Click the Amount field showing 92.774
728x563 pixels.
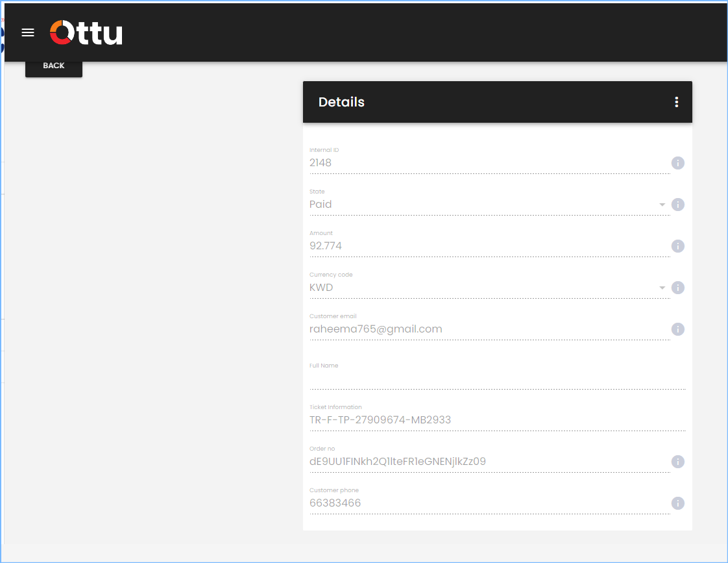coord(490,246)
